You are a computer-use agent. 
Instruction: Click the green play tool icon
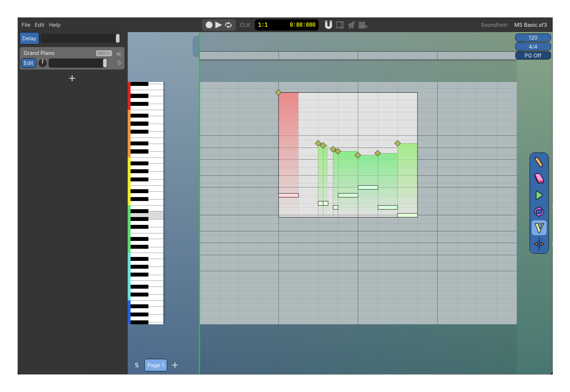point(539,195)
